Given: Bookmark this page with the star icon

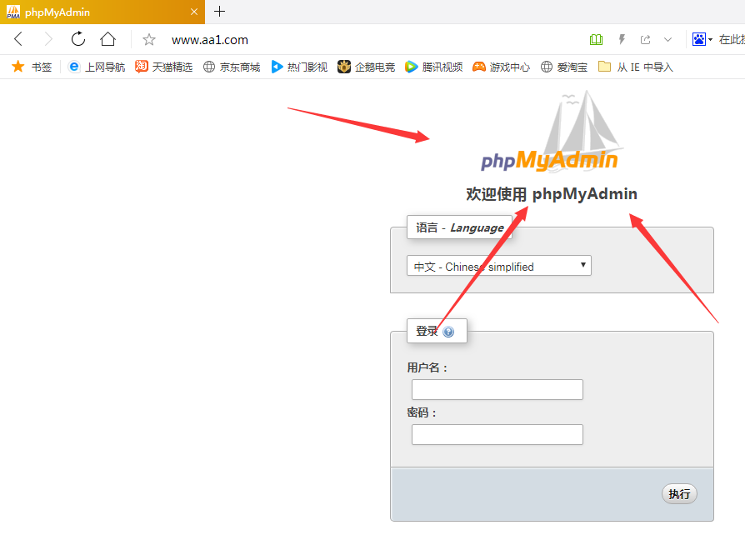Looking at the screenshot, I should tap(148, 39).
